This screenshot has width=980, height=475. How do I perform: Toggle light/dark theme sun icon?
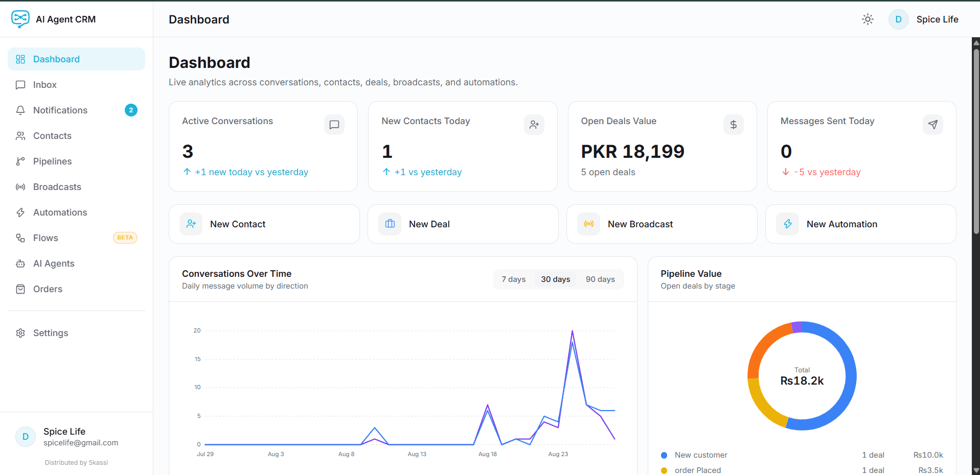pos(868,19)
